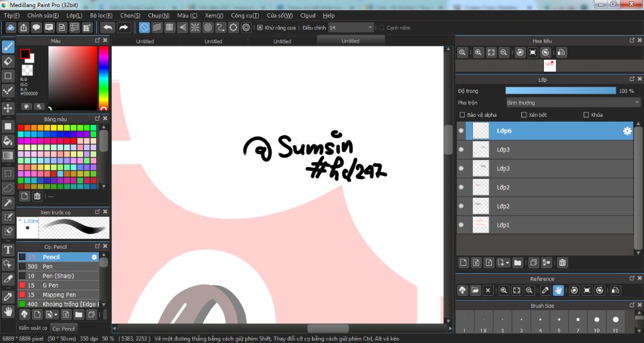This screenshot has width=644, height=343.
Task: Switch to the Kiểm soát cọ tab
Action: (x=33, y=328)
